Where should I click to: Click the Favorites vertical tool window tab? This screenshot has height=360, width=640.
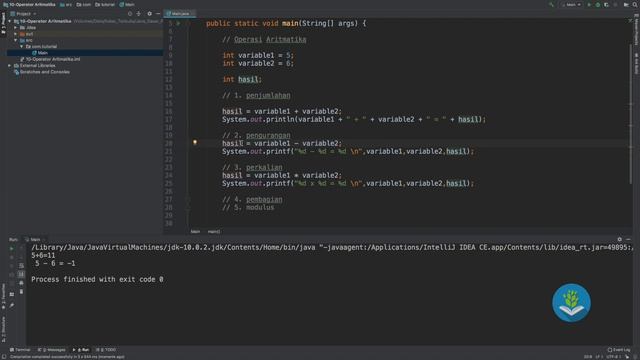click(x=3, y=296)
